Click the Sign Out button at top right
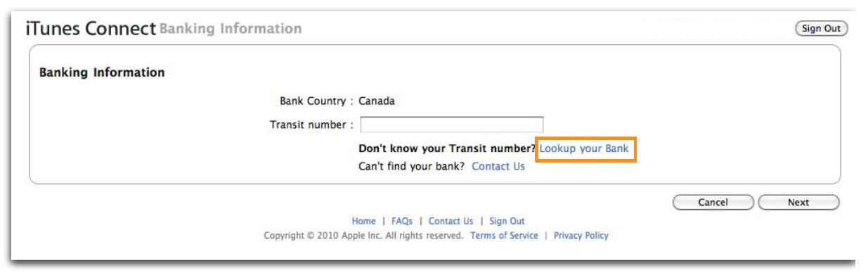 821,29
